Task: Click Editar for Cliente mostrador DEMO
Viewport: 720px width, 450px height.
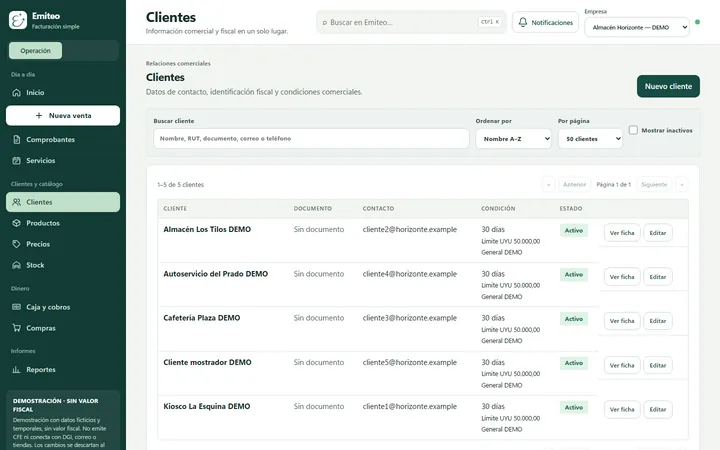Action: [658, 366]
